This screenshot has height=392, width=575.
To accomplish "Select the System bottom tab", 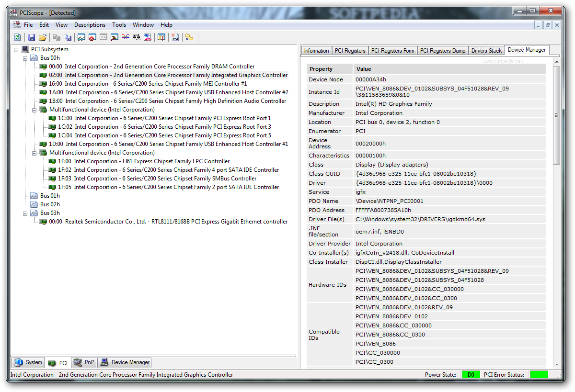I will (x=29, y=362).
